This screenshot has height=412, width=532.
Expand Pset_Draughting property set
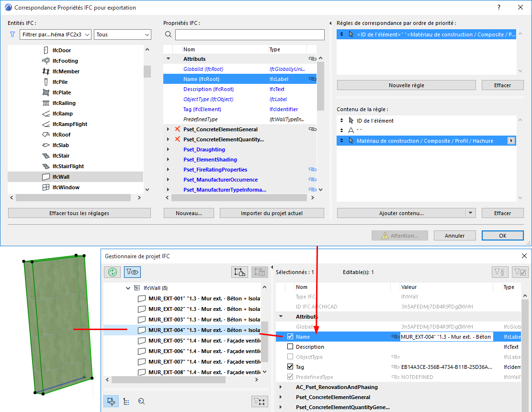click(168, 149)
